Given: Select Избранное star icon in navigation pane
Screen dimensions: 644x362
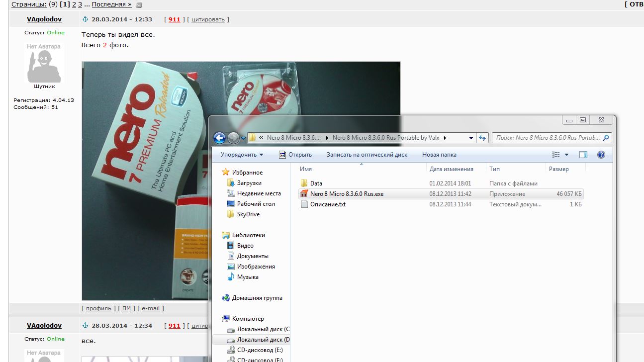Looking at the screenshot, I should coord(226,173).
